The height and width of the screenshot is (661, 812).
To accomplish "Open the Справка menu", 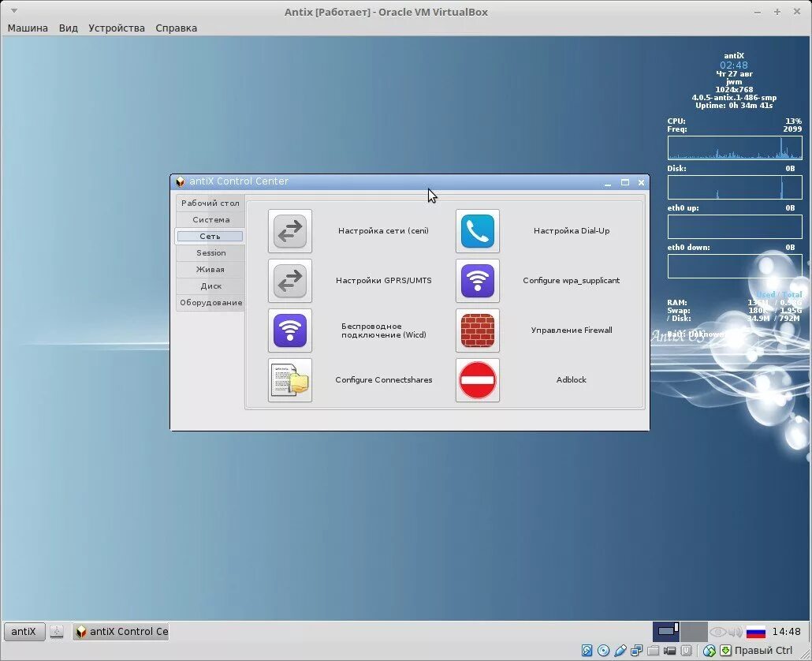I will [x=176, y=28].
